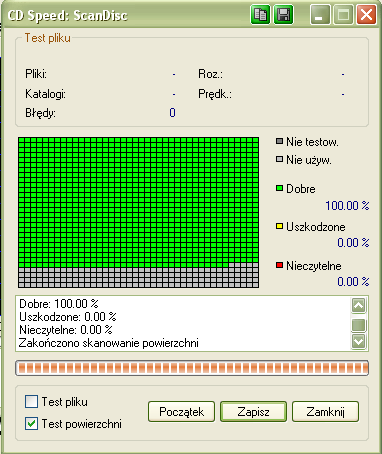Click the Zamknij button
The image size is (382, 454).
pos(325,412)
